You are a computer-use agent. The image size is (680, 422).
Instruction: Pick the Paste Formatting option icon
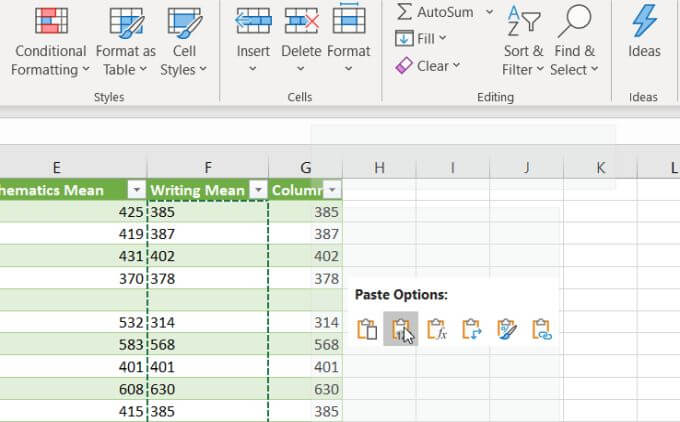[506, 329]
